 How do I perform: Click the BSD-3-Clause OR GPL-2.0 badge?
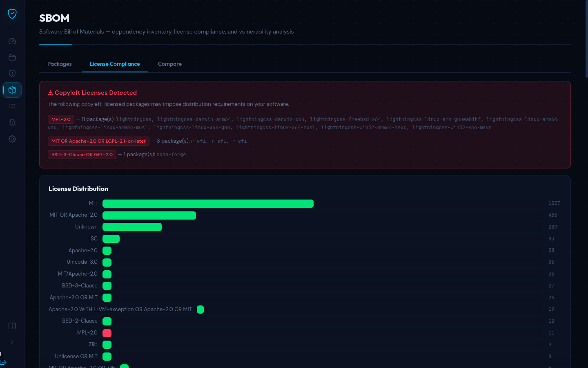(82, 155)
